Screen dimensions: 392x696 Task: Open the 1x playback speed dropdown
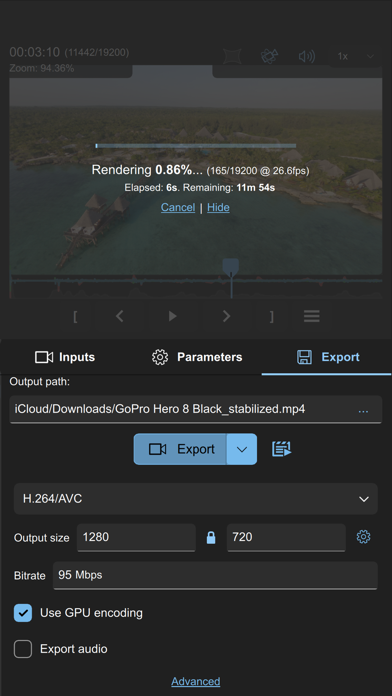click(x=356, y=56)
